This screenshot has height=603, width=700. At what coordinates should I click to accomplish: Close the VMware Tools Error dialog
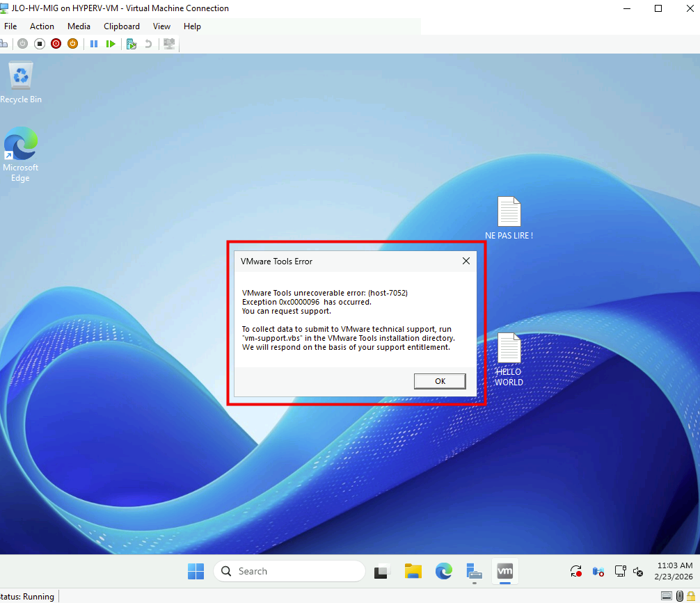tap(466, 262)
